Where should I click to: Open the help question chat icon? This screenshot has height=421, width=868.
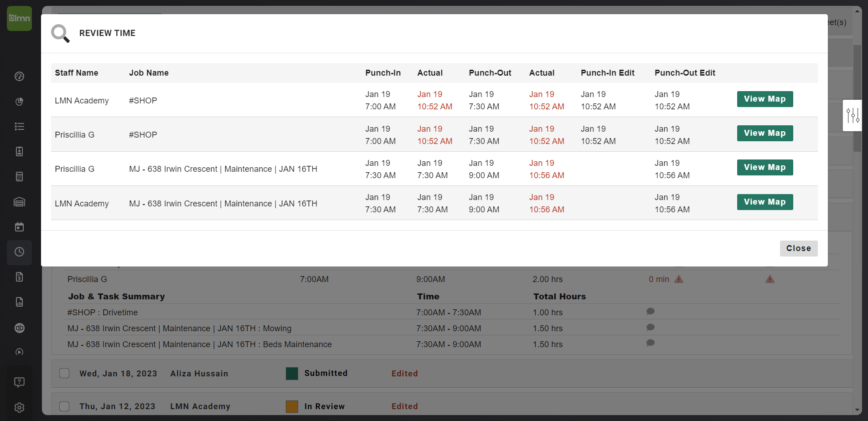pos(19,382)
